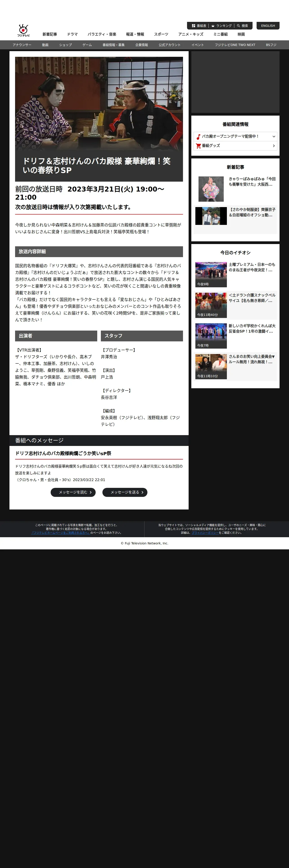
Task: Open フジテレビONE TWO NEXT link
Action: click(235, 45)
